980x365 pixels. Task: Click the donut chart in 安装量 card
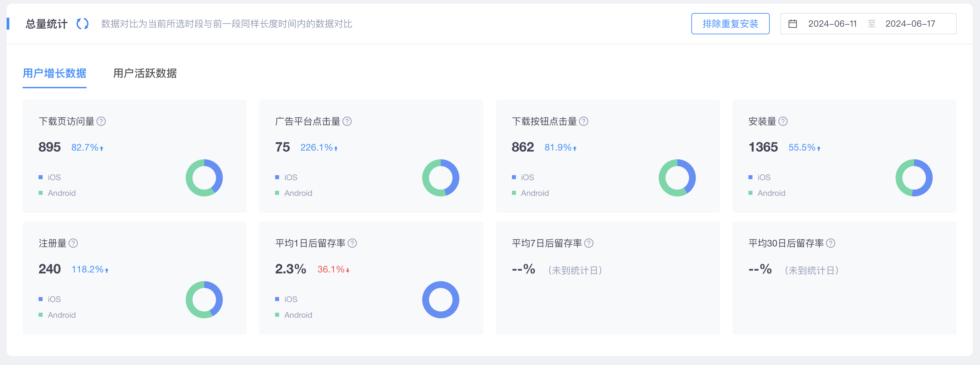pos(914,178)
